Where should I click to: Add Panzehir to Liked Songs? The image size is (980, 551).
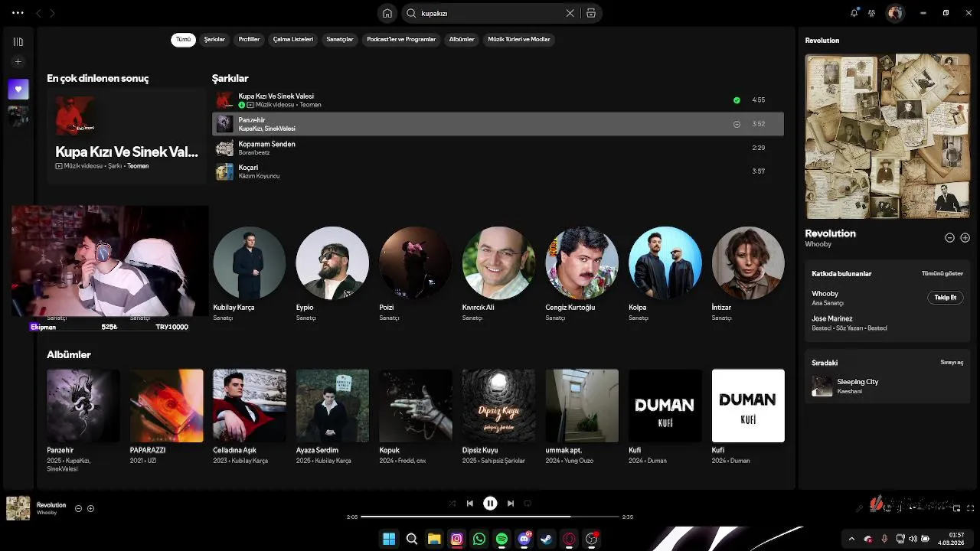[737, 124]
